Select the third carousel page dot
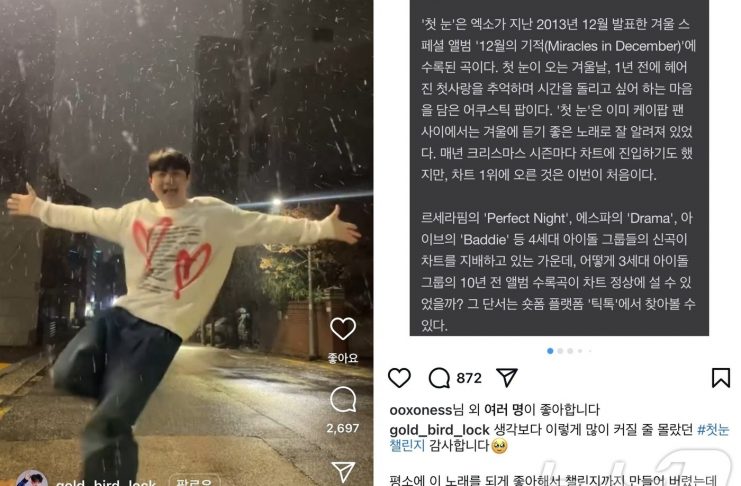Viewport: 741px width, 486px height. 570,351
